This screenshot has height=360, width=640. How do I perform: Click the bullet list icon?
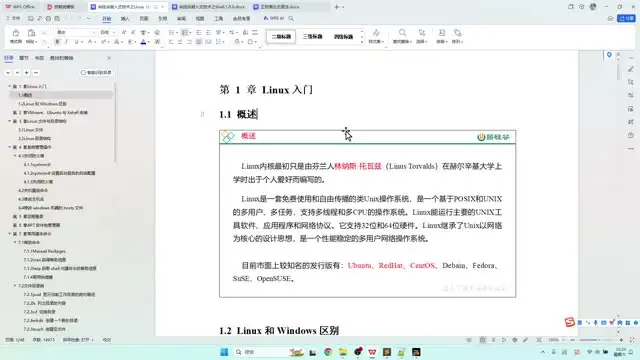click(171, 32)
